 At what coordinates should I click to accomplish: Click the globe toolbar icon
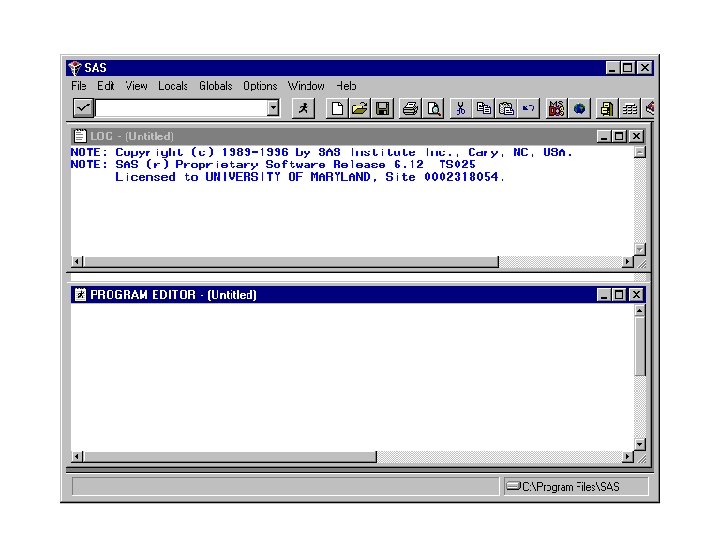point(579,108)
